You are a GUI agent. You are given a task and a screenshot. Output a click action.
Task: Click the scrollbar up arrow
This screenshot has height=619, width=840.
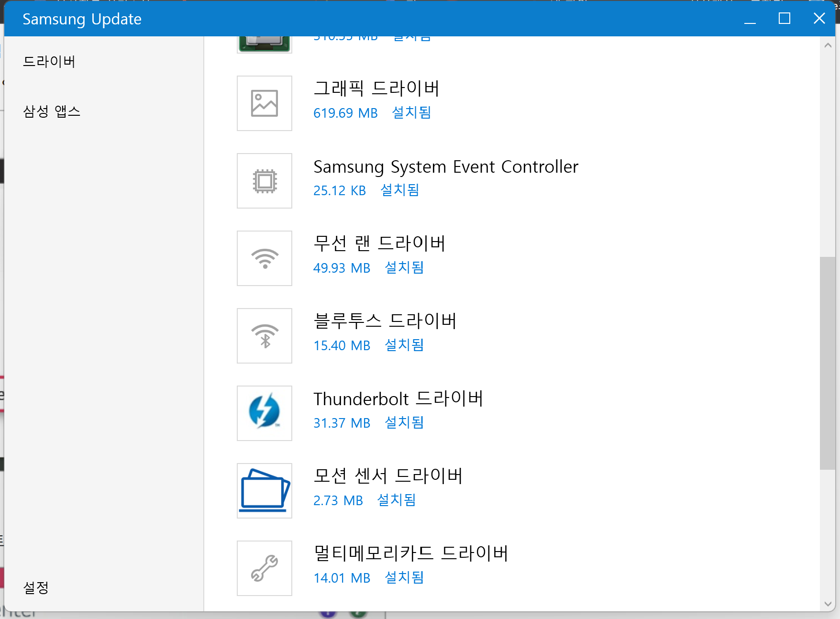click(828, 45)
